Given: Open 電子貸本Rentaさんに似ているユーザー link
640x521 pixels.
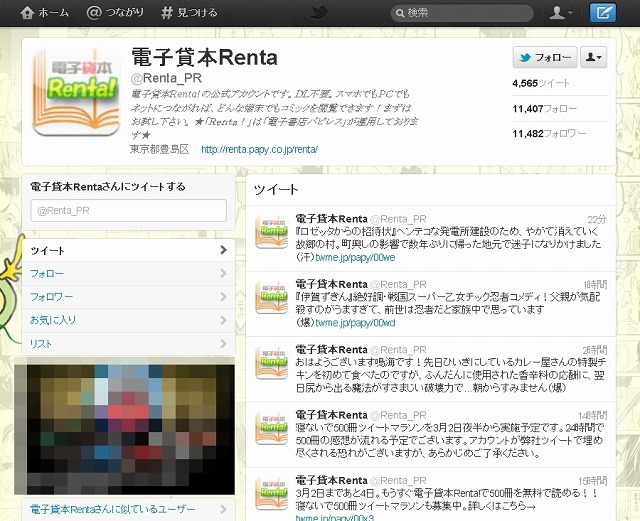Looking at the screenshot, I should (x=113, y=509).
